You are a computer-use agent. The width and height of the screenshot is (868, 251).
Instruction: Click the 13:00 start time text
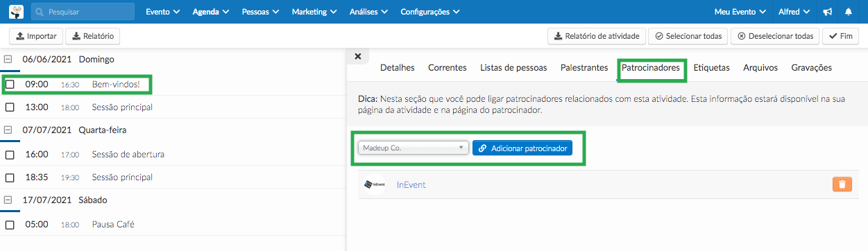pos(37,107)
